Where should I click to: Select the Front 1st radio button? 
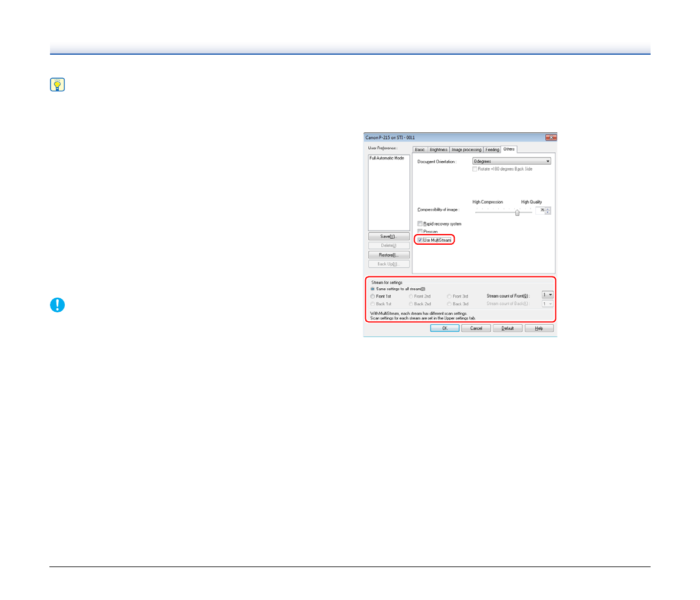(x=373, y=296)
